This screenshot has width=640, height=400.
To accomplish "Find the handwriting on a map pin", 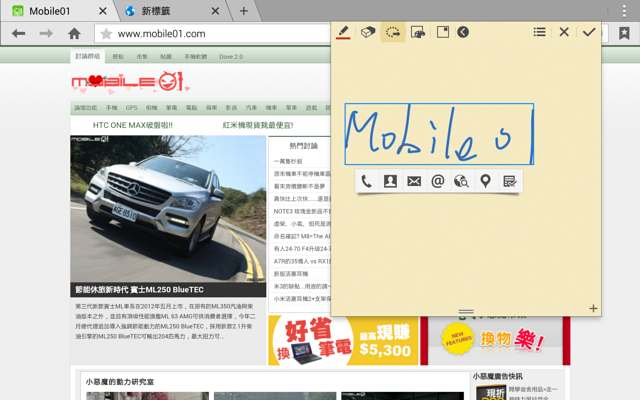I will pos(485,181).
